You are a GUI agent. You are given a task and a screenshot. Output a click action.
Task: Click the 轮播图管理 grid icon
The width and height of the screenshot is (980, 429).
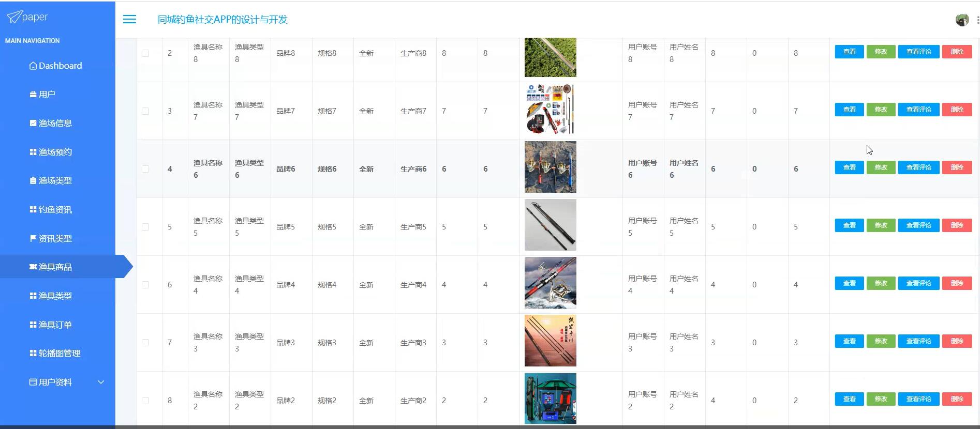click(x=33, y=353)
